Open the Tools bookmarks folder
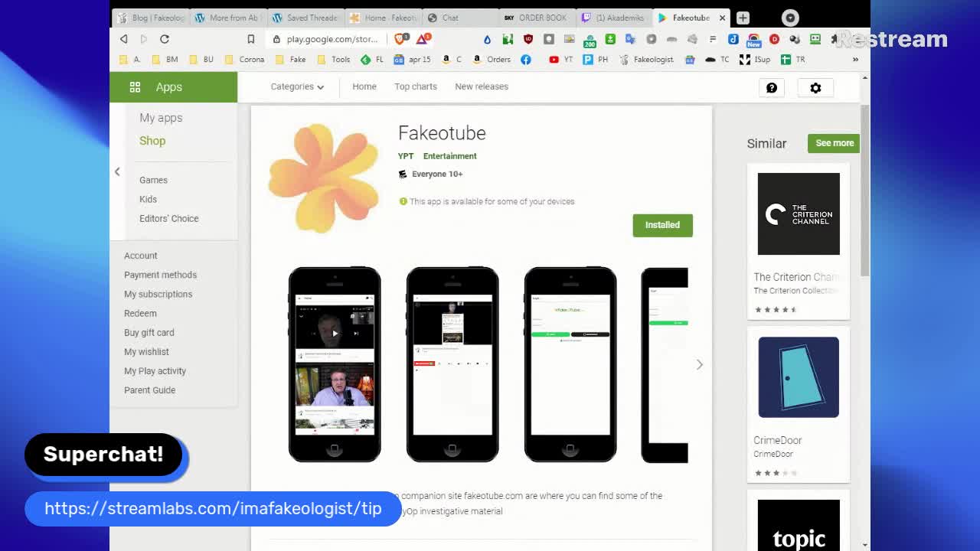This screenshot has width=980, height=551. pyautogui.click(x=334, y=59)
